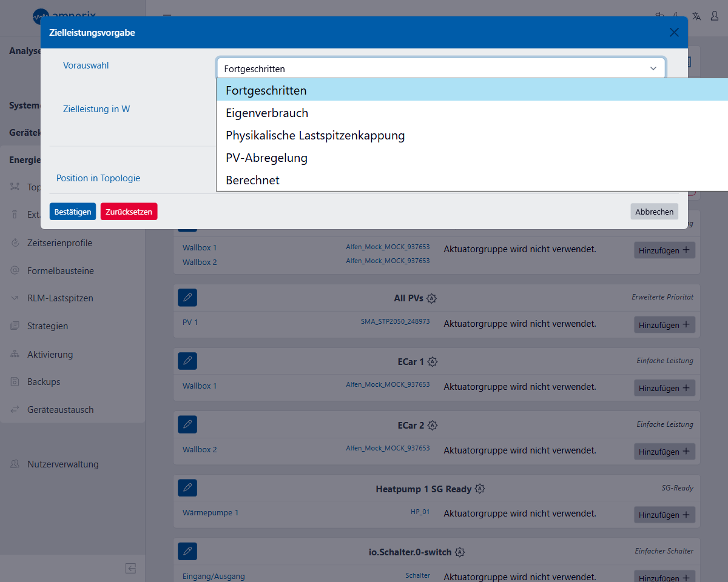Click the gear icon next to ECar 2
This screenshot has width=728, height=582.
(433, 426)
